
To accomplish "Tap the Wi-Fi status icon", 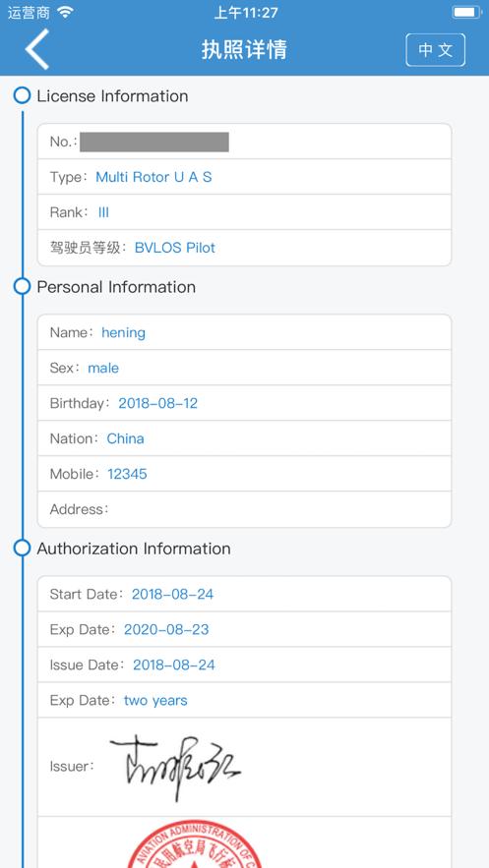I will pos(65,12).
